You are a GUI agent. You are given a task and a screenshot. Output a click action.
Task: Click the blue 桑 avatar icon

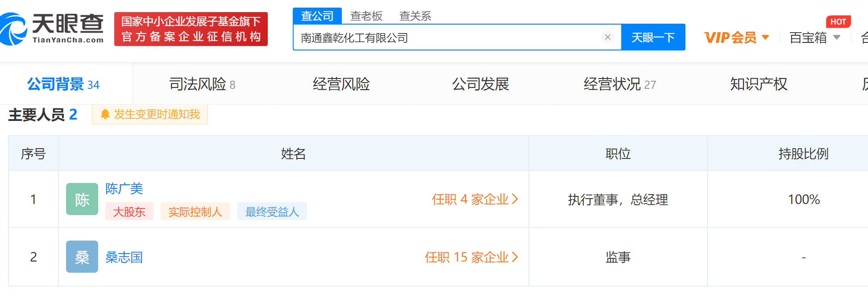(82, 257)
